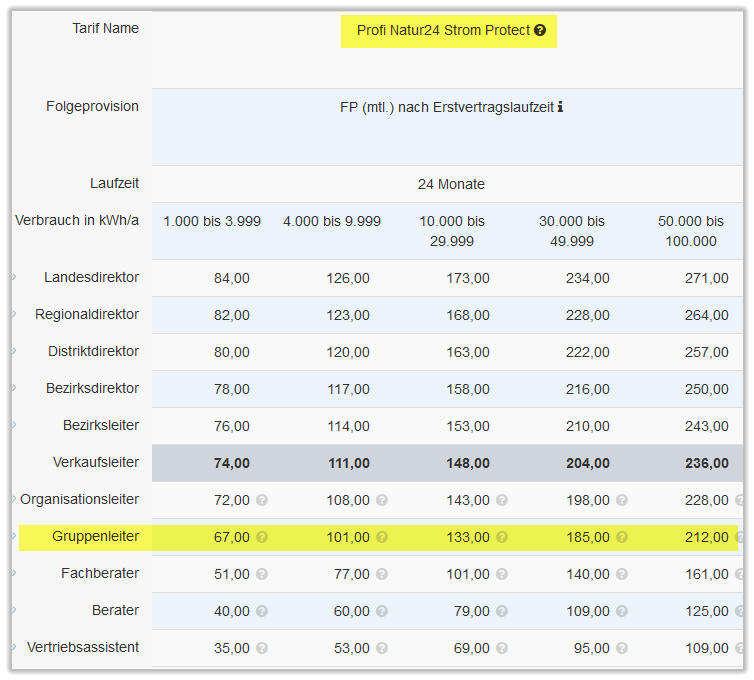Image resolution: width=754 pixels, height=680 pixels.
Task: Click info icon next to FP (mtl.) nach Erstvertragslaufzeit
Action: (x=560, y=107)
